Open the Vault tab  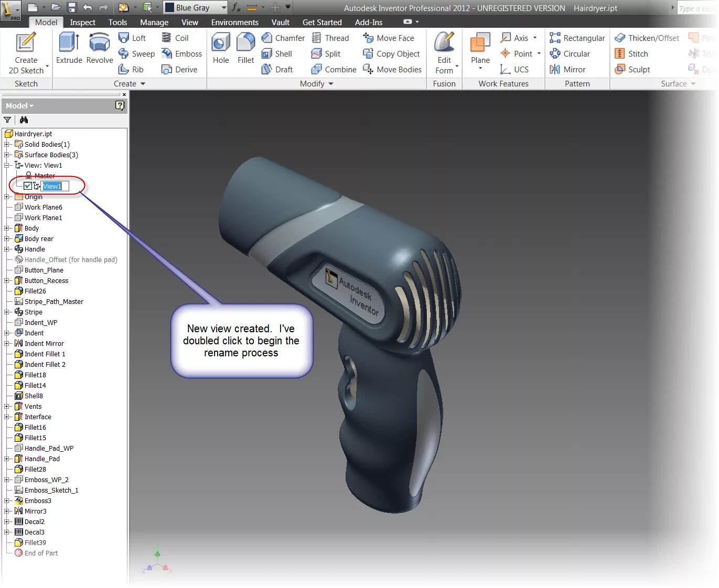pos(281,22)
